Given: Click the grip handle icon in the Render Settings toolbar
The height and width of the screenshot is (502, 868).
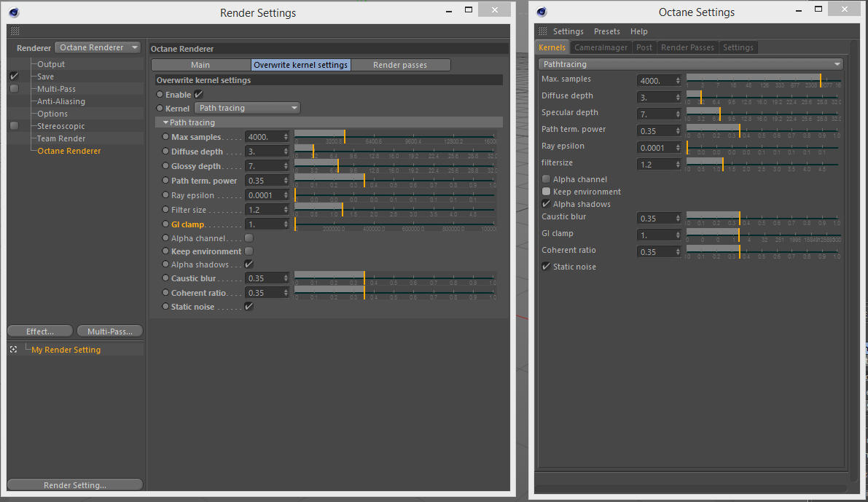Looking at the screenshot, I should coord(15,31).
